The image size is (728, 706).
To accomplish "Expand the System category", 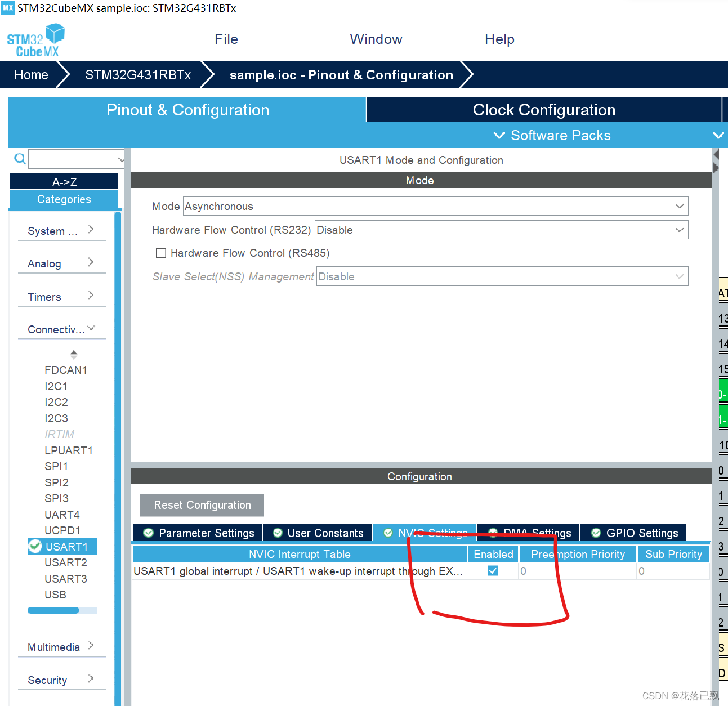I will click(x=62, y=231).
